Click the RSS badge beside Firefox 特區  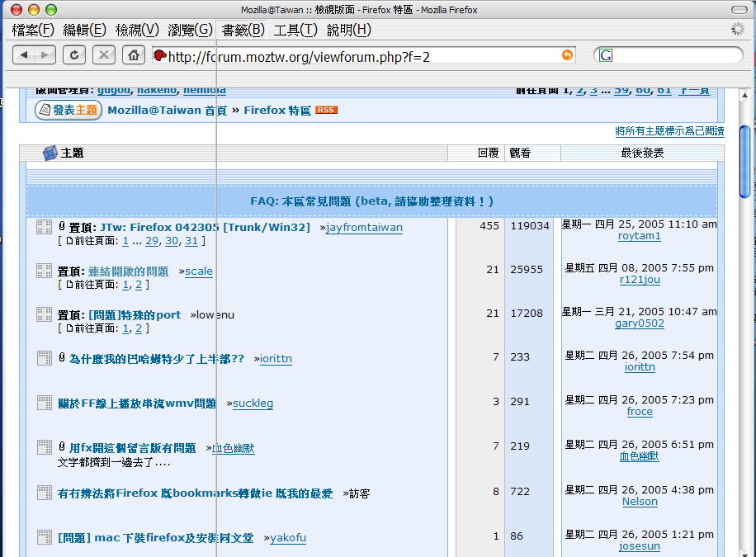(x=326, y=110)
